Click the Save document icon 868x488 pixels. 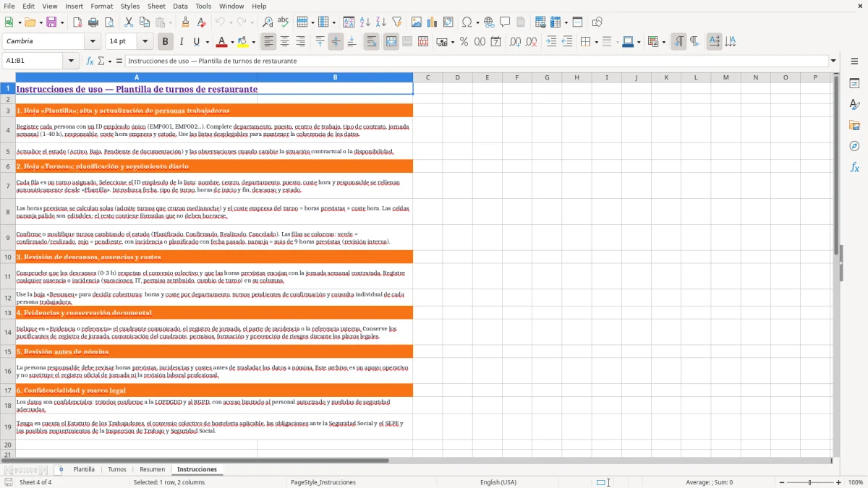pos(51,22)
